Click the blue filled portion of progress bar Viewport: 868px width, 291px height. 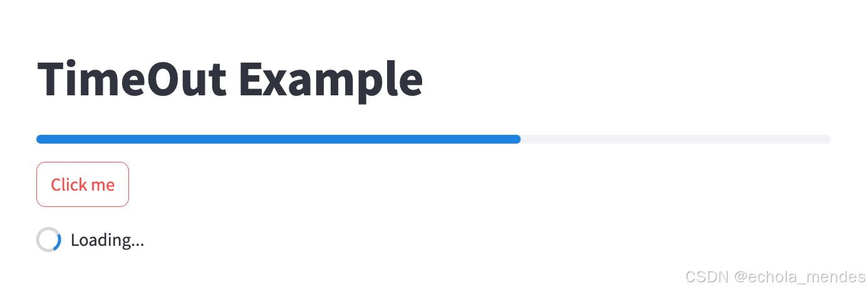(x=279, y=139)
